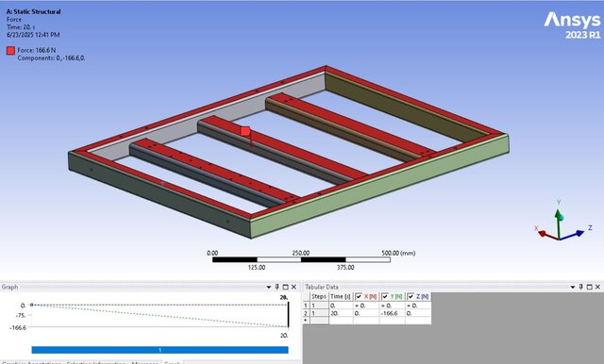Select the Z value cell in row 2
604x364 pixels.
418,313
